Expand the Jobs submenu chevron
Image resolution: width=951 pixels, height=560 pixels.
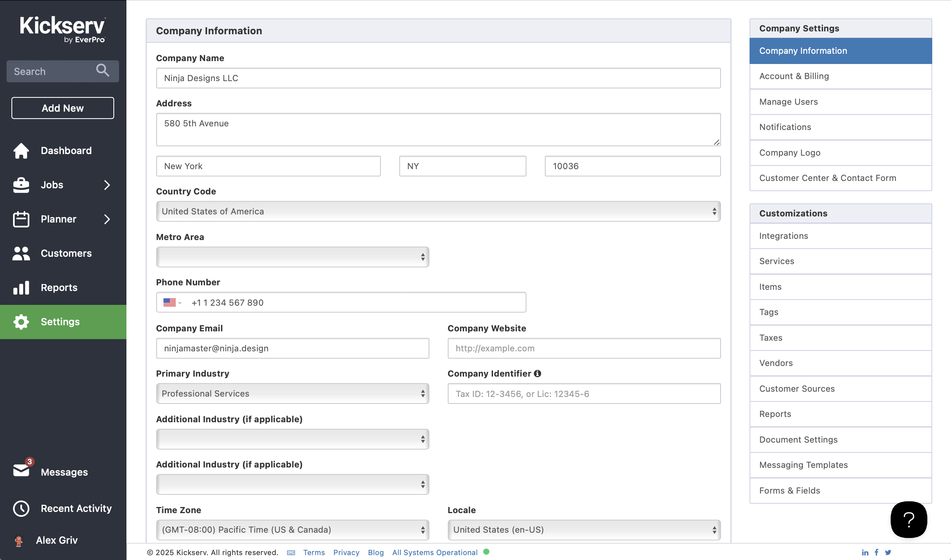107,185
